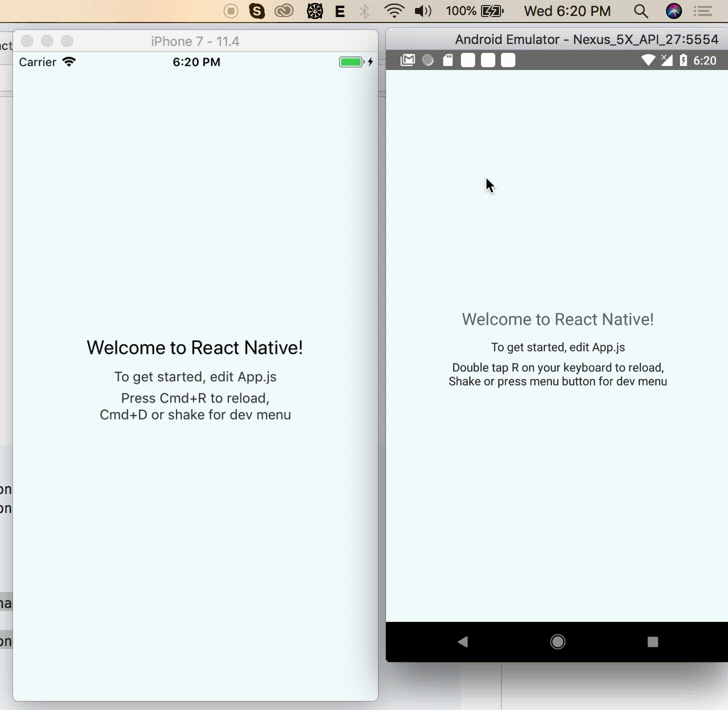The height and width of the screenshot is (710, 728).
Task: Click the 6:20 time in Android status bar
Action: pos(704,60)
